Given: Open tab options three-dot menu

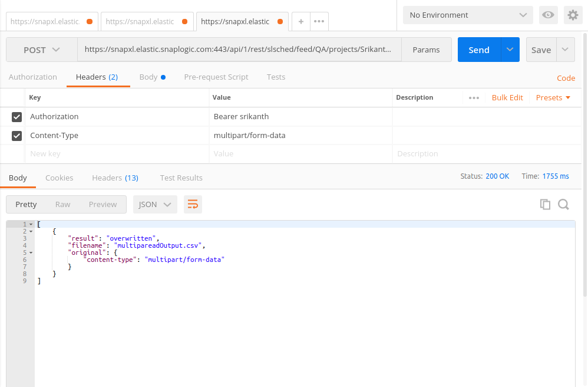Looking at the screenshot, I should tap(319, 21).
